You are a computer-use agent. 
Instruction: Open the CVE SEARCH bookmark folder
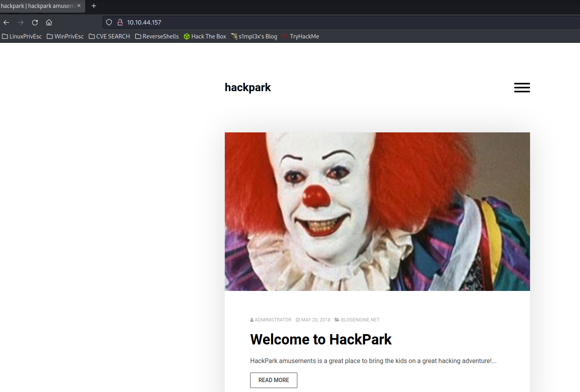coord(109,36)
